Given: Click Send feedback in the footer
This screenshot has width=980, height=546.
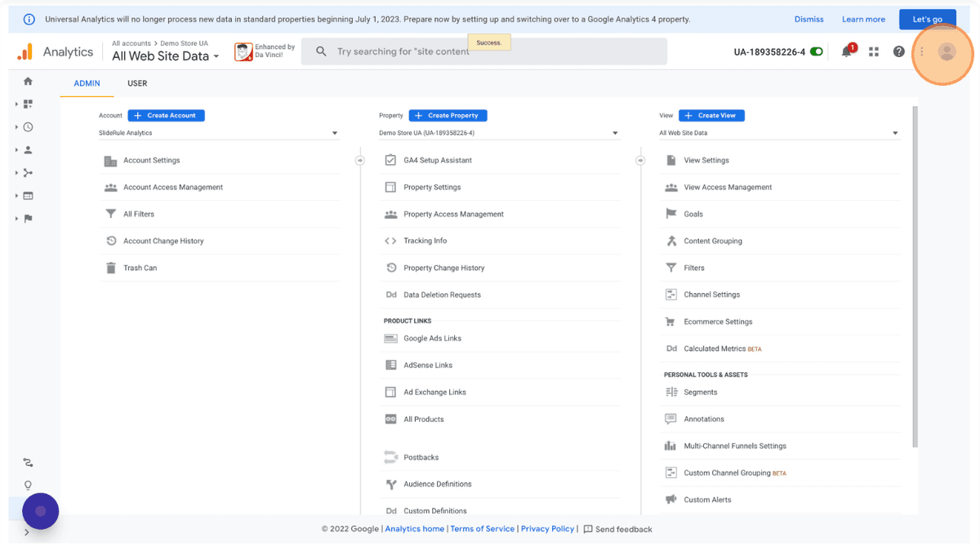Looking at the screenshot, I should coord(618,529).
